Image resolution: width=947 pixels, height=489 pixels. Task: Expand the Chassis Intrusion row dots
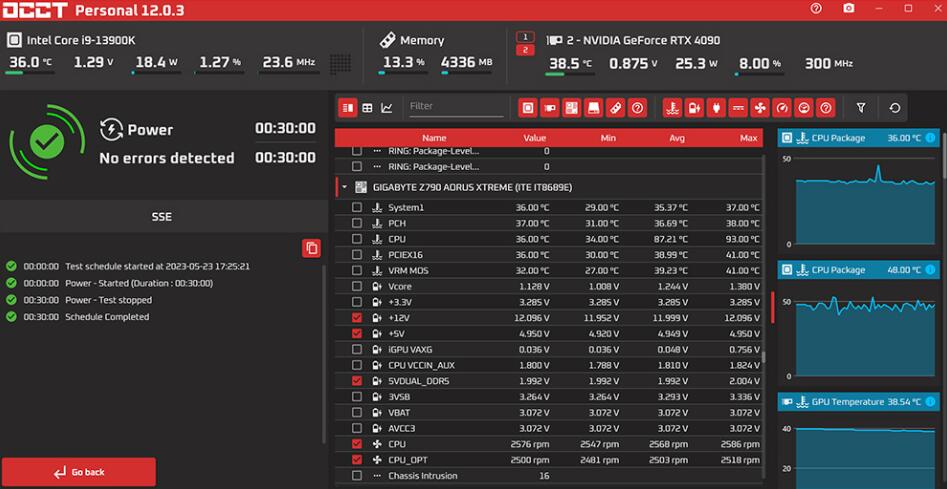(x=377, y=476)
